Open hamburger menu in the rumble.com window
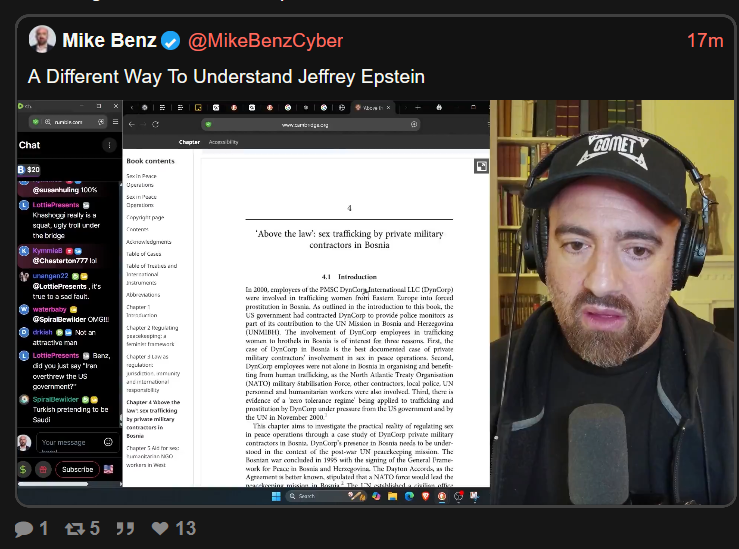The width and height of the screenshot is (739, 549). click(x=115, y=122)
